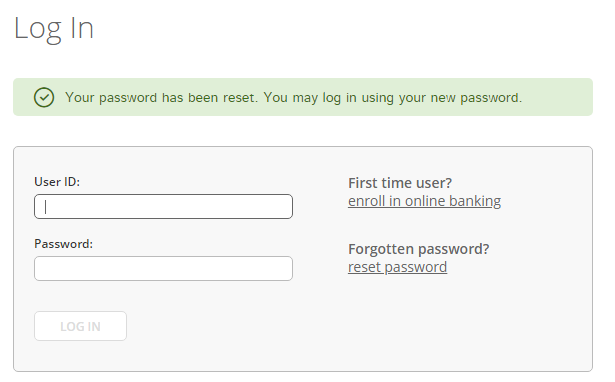Focus the User ID input field
Viewport: 615px width, 382px height.
163,206
